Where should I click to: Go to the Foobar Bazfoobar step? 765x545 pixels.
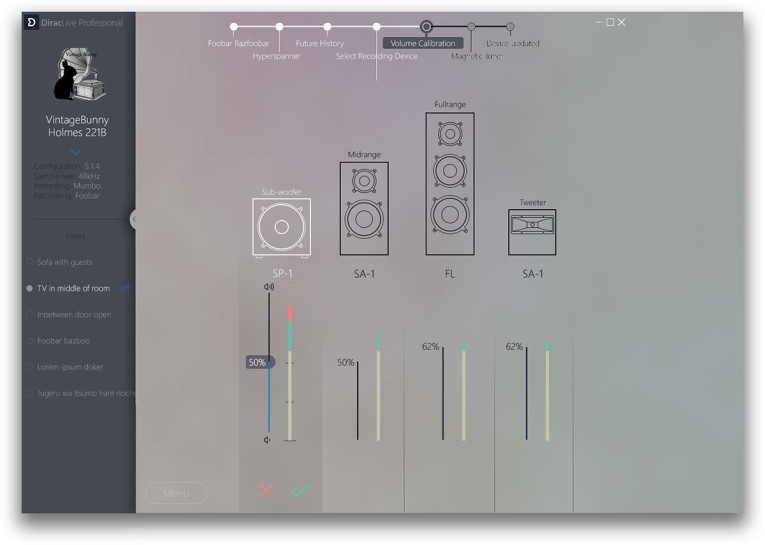click(238, 43)
